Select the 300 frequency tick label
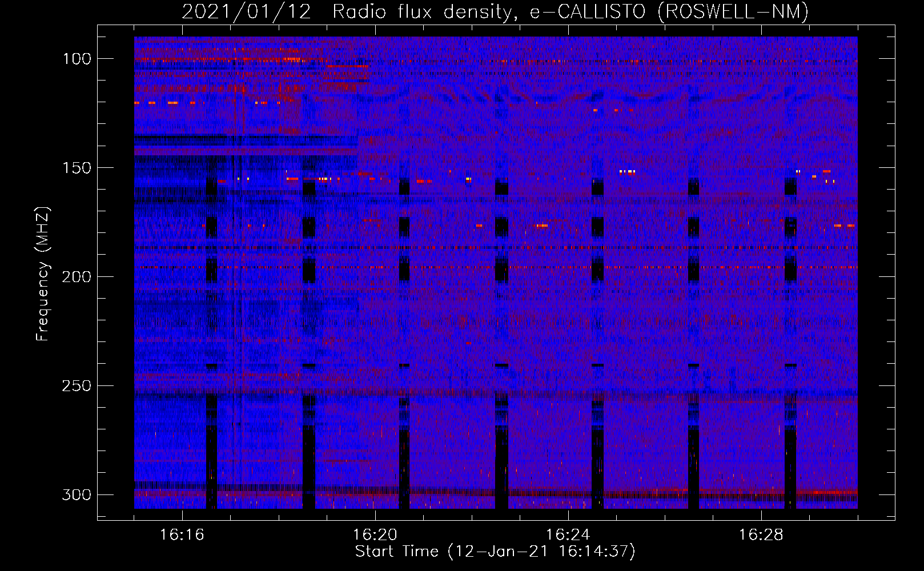 click(77, 494)
